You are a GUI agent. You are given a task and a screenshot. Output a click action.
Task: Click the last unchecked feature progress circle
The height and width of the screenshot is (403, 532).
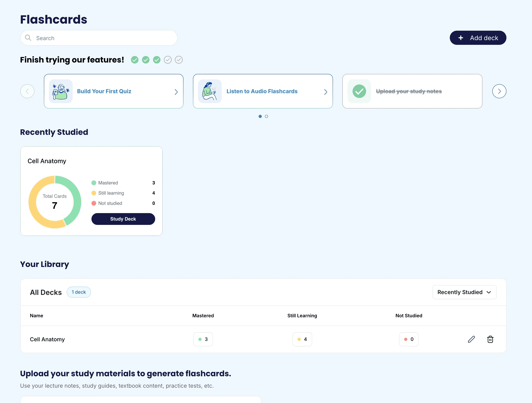point(179,60)
